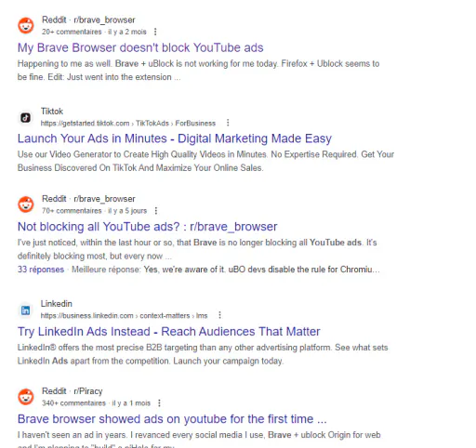Click the getstarted.tiktok.com URL breadcrumb
The height and width of the screenshot is (448, 476).
[x=128, y=124]
